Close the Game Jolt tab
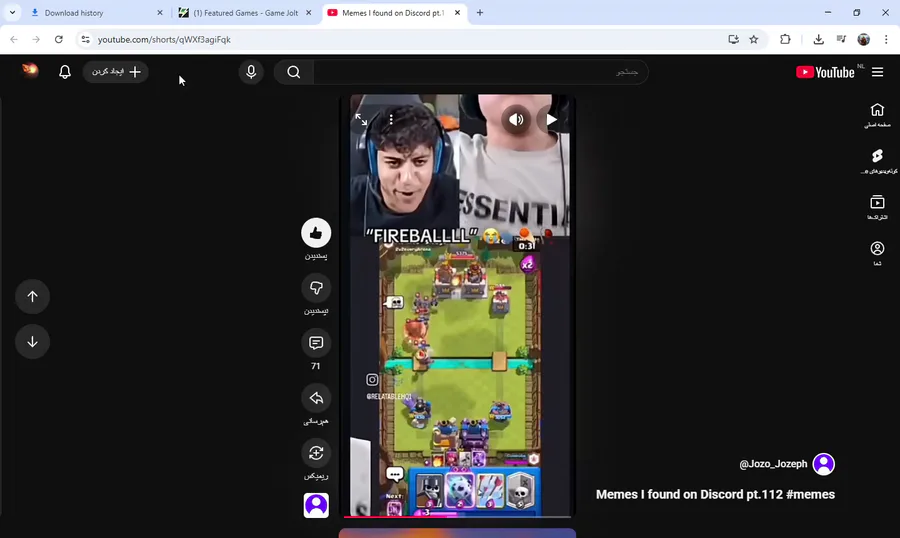 pos(309,13)
